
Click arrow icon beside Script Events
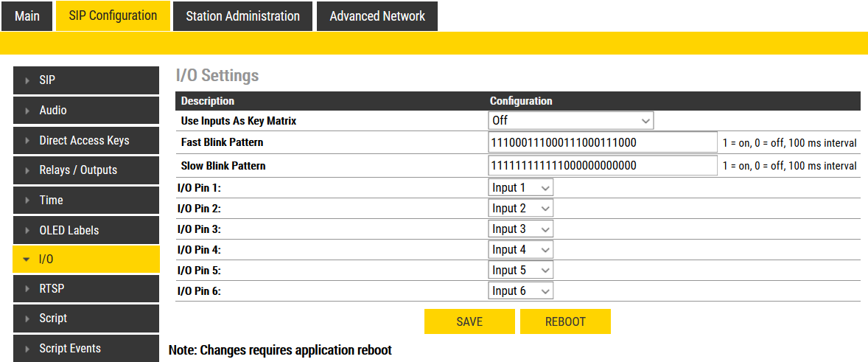click(27, 349)
